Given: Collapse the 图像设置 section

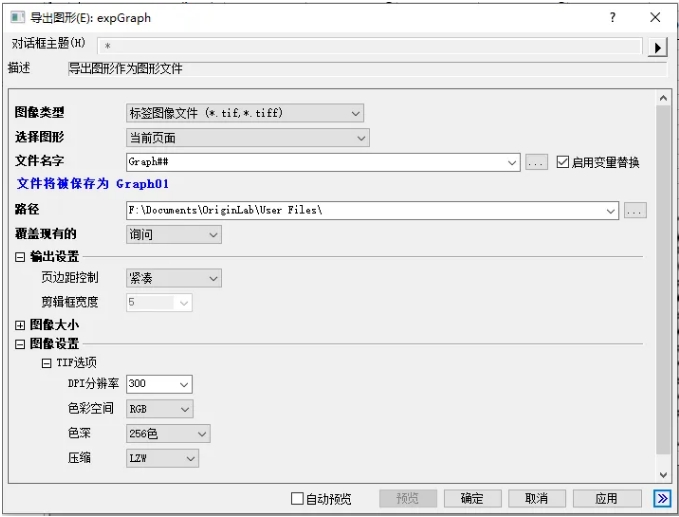Looking at the screenshot, I should tap(20, 345).
